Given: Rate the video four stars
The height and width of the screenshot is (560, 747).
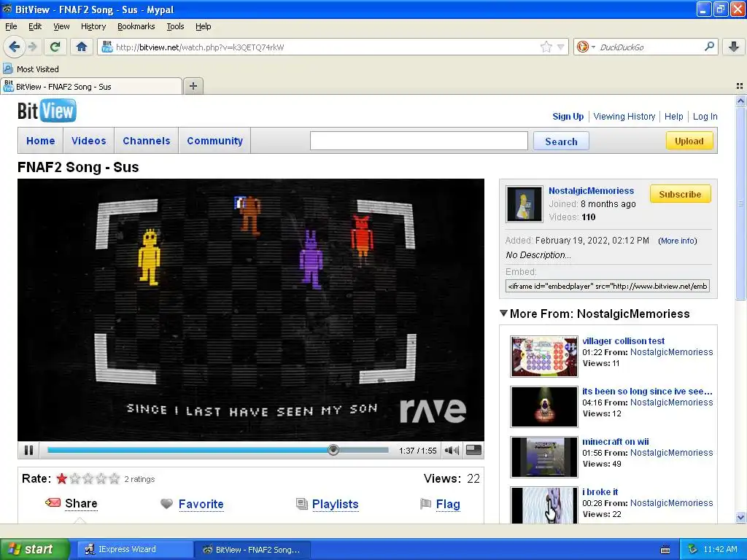Looking at the screenshot, I should [x=101, y=478].
